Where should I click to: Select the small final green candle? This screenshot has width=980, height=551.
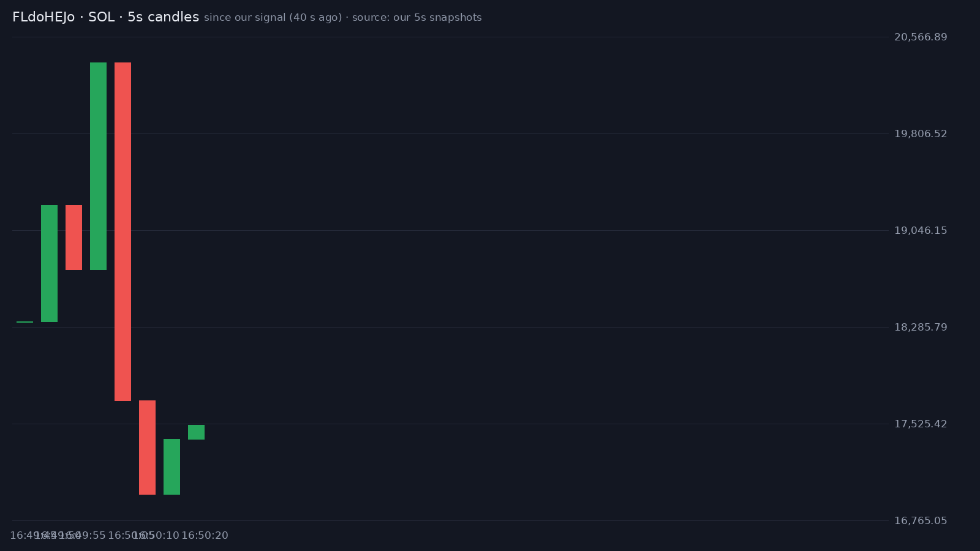click(x=196, y=432)
